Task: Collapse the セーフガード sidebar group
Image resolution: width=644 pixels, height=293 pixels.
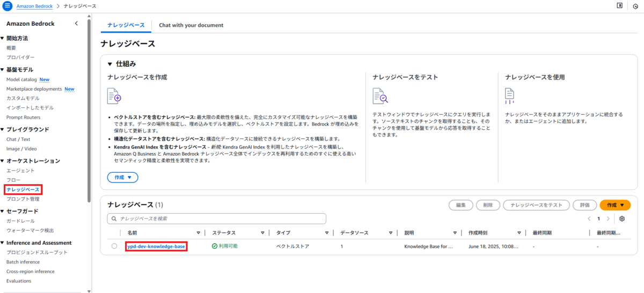Action: pos(3,211)
